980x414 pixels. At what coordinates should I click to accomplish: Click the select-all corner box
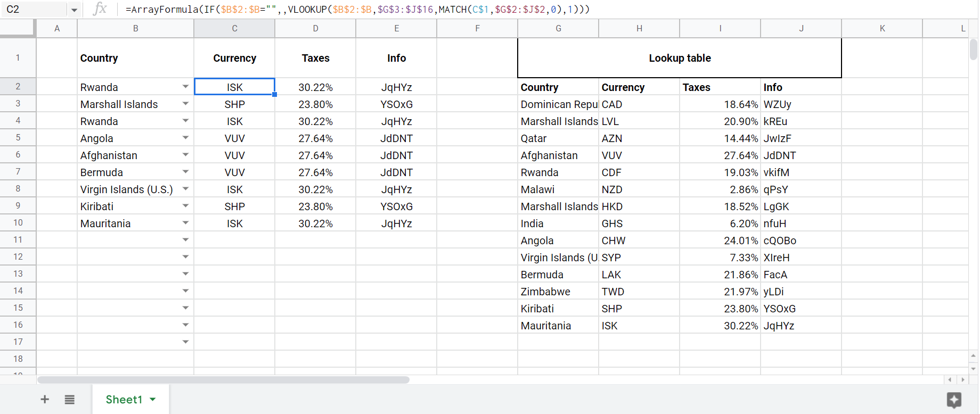coord(18,28)
